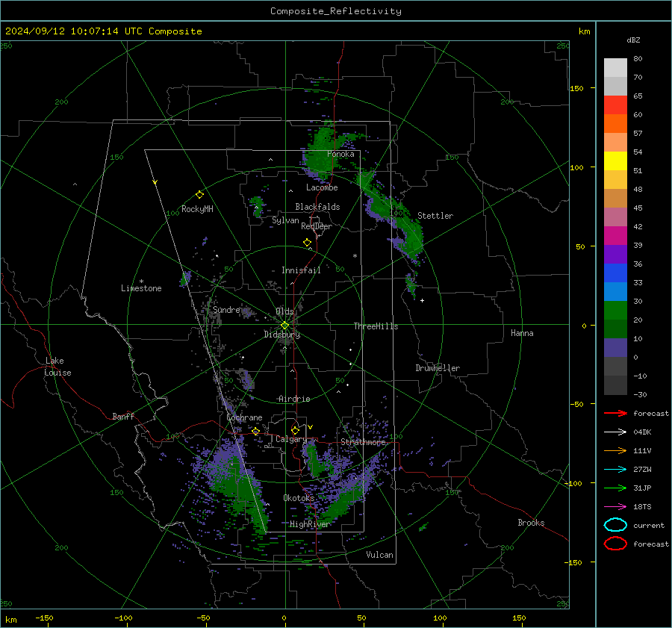
Task: Click the Composite_Reflectivity title
Action: pos(336,11)
